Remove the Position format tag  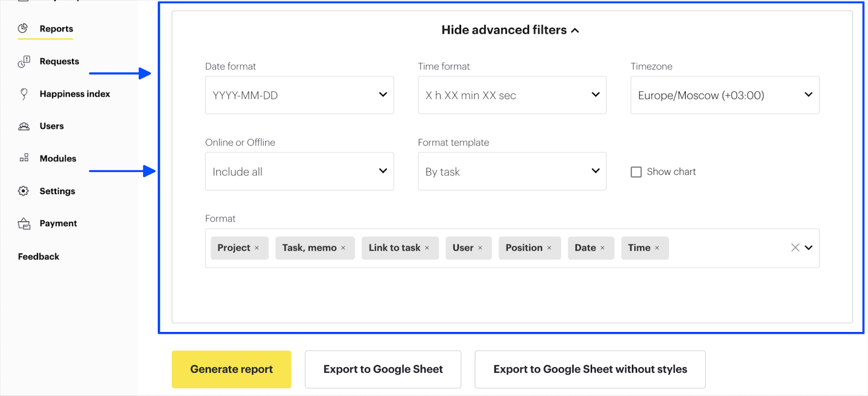(549, 248)
